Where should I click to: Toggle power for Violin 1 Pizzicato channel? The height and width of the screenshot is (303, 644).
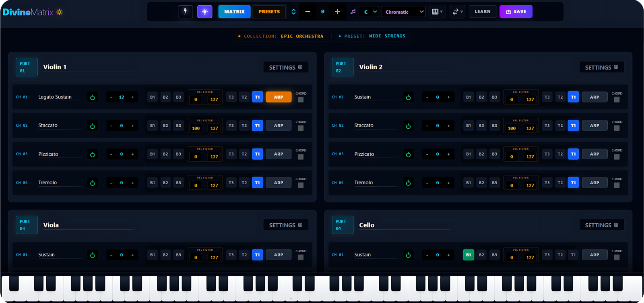93,155
